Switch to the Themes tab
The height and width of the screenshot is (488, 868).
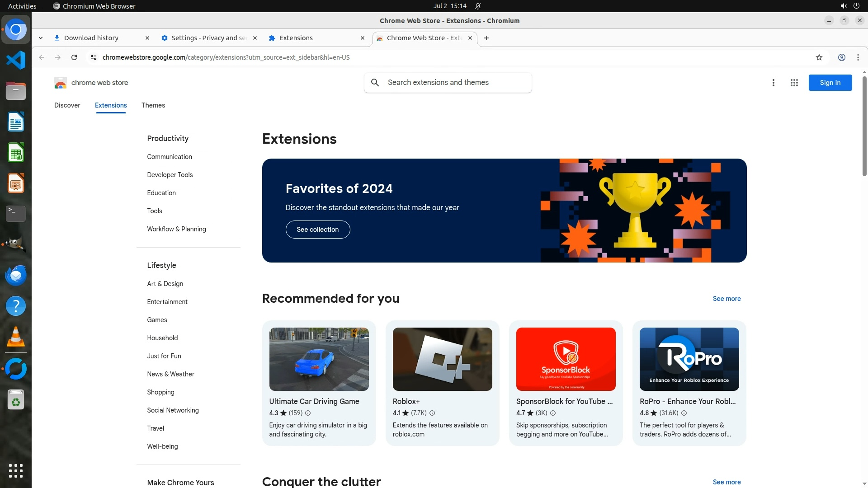pyautogui.click(x=153, y=105)
